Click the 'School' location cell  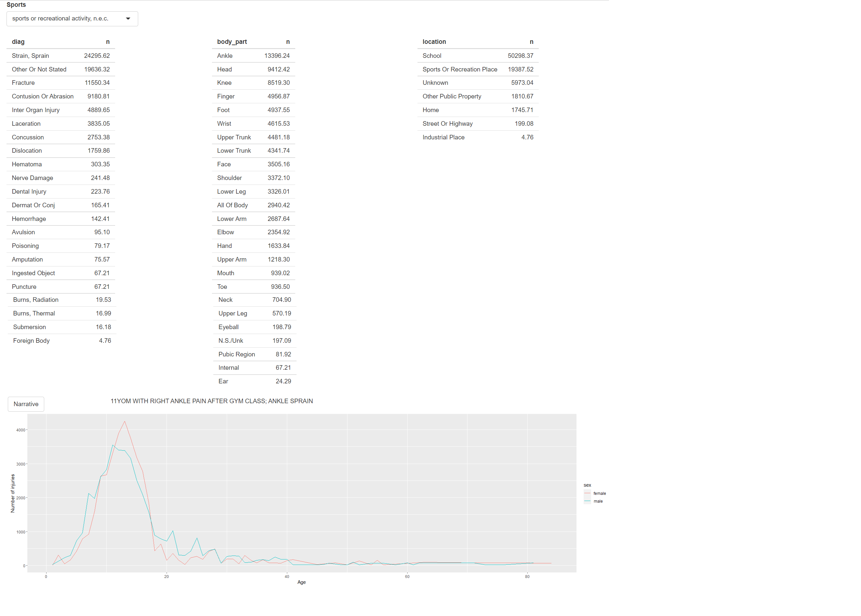(432, 56)
